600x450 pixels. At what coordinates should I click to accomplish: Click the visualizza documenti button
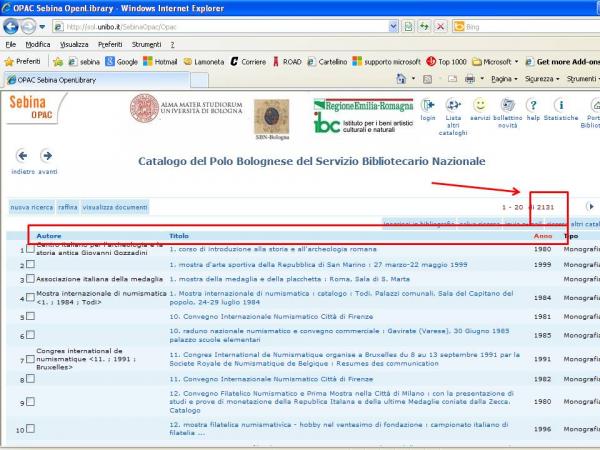coord(115,207)
